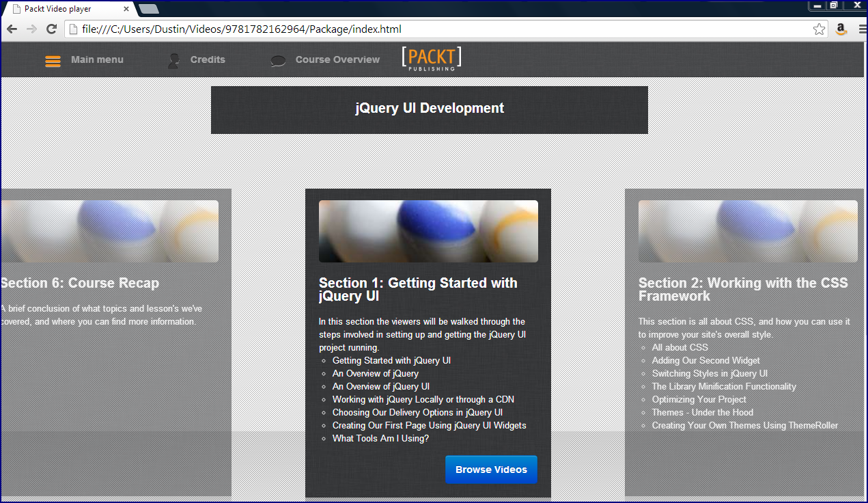Click 'Switching Styles in jQuery UI' item
The image size is (868, 503).
(x=710, y=373)
